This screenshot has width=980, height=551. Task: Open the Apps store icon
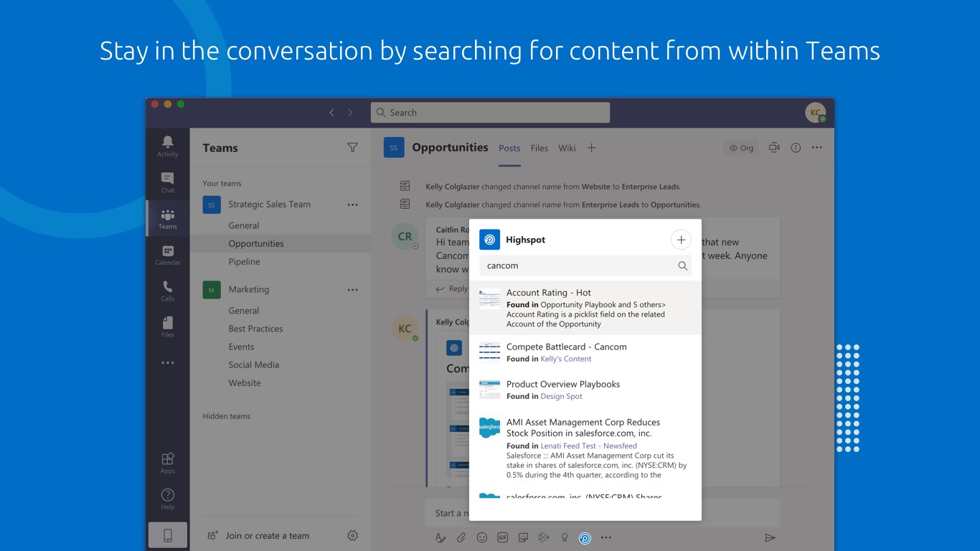tap(167, 462)
